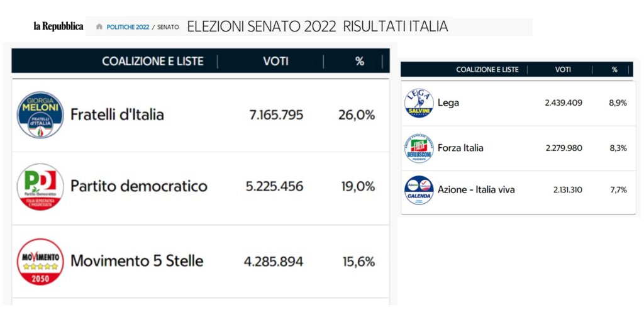Click the Partito Democratico PD logo
The image size is (644, 322).
pyautogui.click(x=40, y=187)
